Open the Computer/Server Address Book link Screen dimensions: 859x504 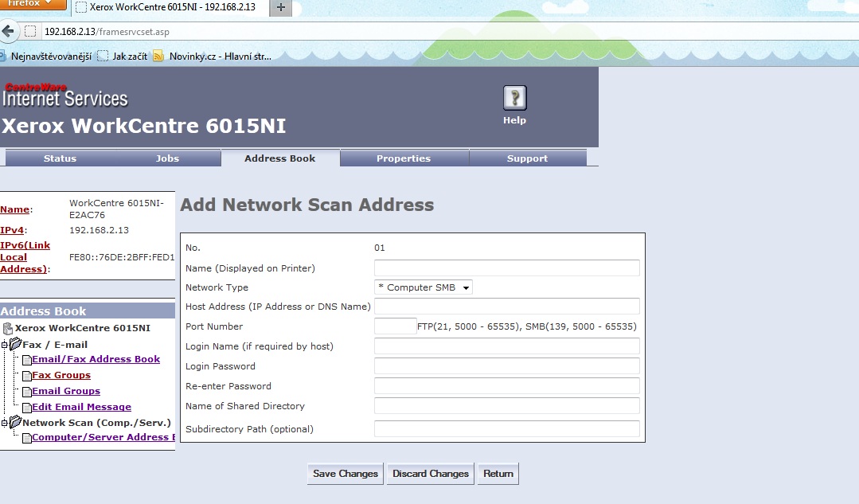(103, 436)
